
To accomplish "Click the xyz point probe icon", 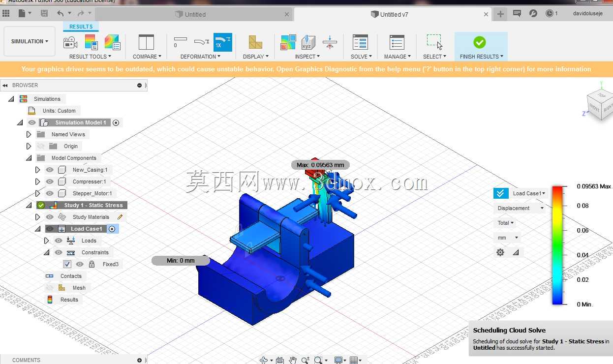I will pos(308,42).
